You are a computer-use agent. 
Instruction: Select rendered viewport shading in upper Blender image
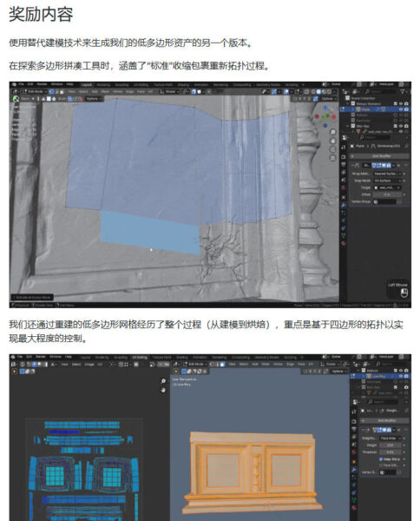[x=329, y=91]
